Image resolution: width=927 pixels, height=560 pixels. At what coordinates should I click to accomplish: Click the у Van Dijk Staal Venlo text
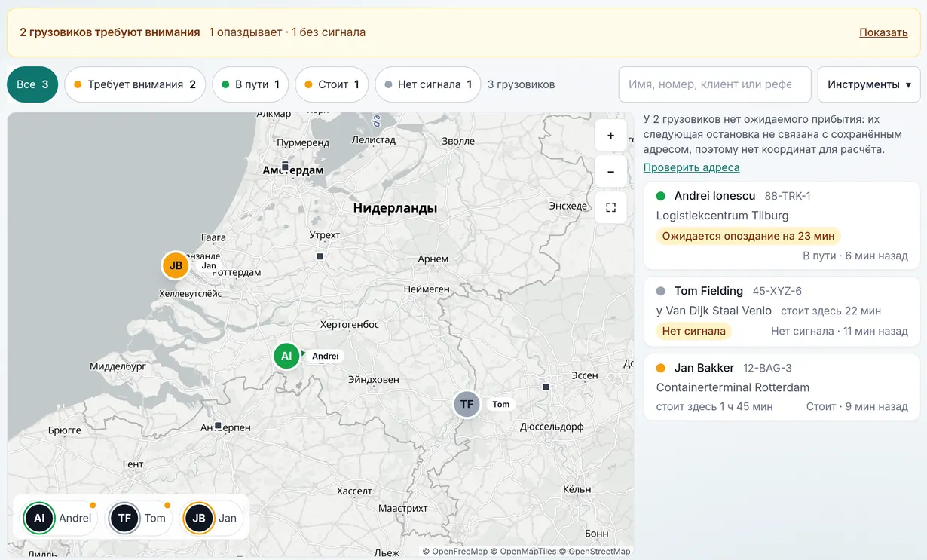(714, 311)
